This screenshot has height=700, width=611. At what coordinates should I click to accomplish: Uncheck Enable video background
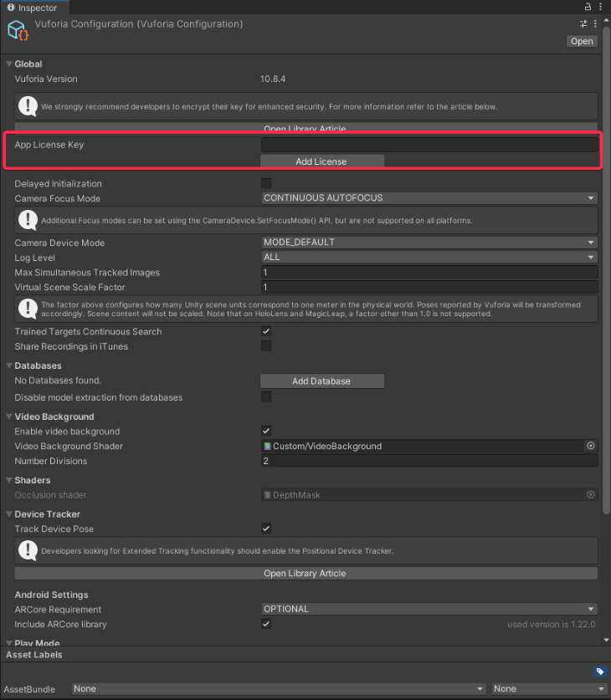point(266,431)
